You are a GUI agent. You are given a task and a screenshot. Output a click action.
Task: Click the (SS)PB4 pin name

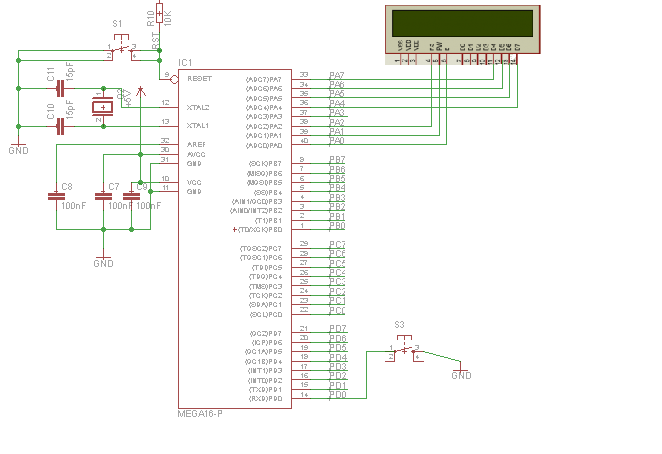tap(268, 193)
